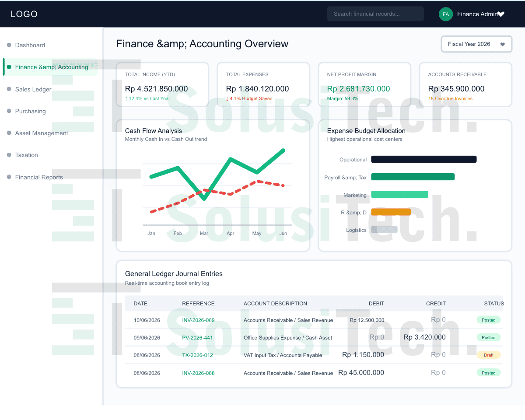Click the CREDIT column header
The width and height of the screenshot is (525, 420).
(436, 304)
